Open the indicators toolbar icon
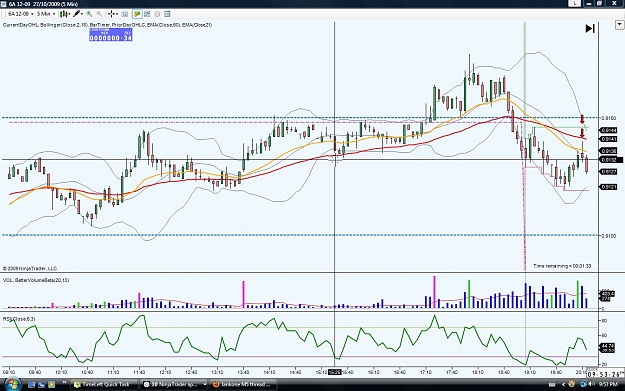This screenshot has width=625, height=391. tap(147, 14)
